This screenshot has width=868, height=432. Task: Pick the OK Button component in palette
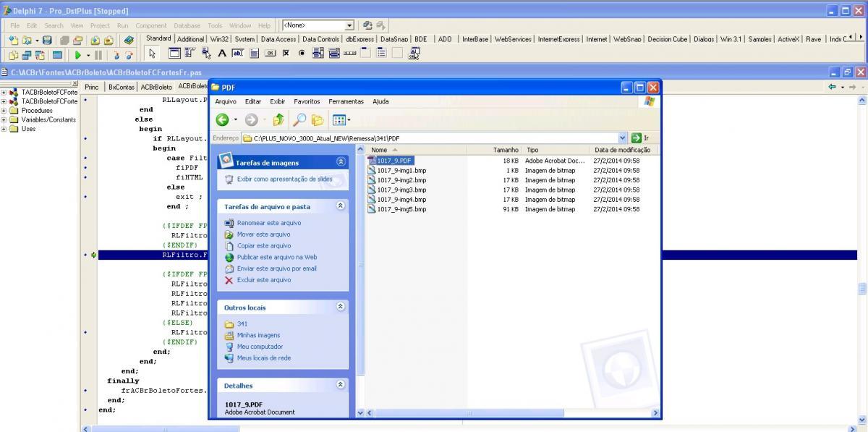click(270, 54)
